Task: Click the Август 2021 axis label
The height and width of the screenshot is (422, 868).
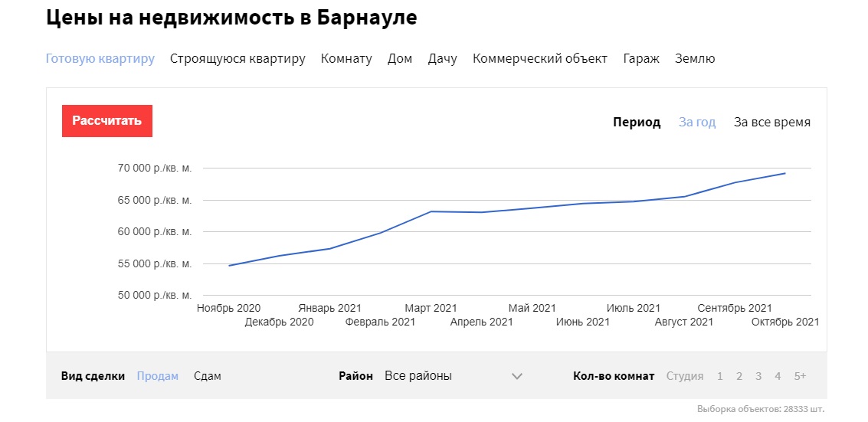Action: coord(684,322)
